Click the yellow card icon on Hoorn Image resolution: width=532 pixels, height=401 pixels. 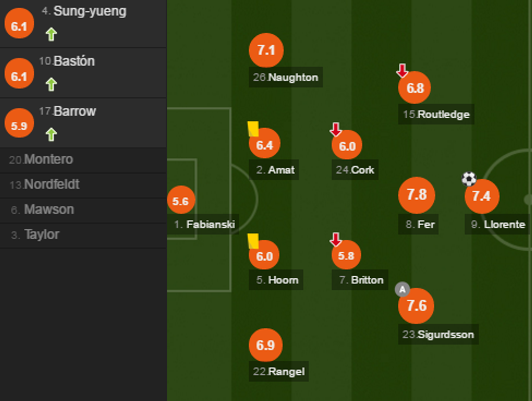point(254,241)
